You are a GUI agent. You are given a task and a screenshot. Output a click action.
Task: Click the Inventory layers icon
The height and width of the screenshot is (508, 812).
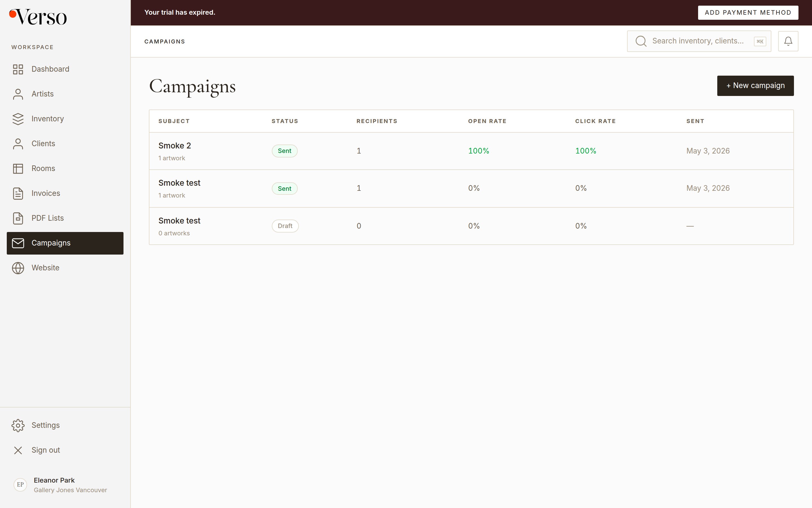(18, 119)
